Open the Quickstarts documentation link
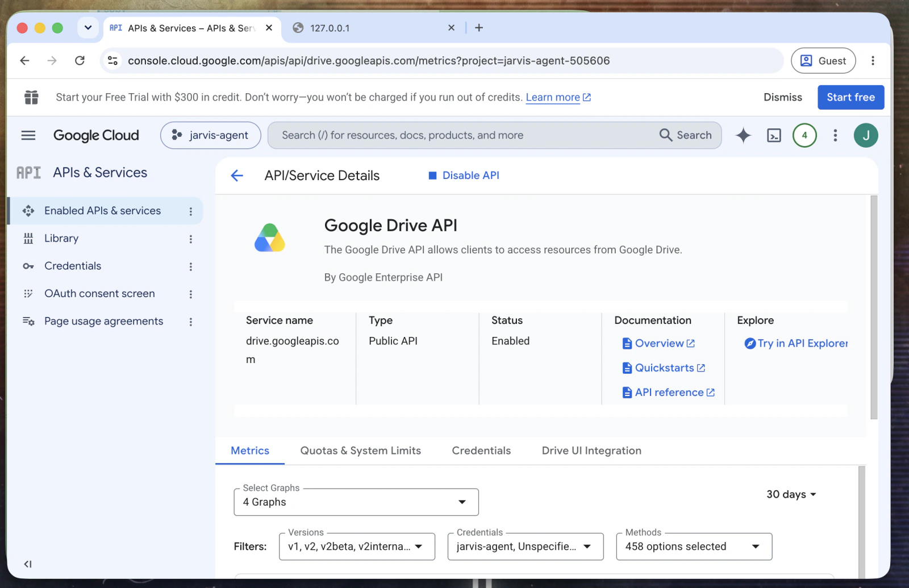909x588 pixels. pyautogui.click(x=664, y=368)
